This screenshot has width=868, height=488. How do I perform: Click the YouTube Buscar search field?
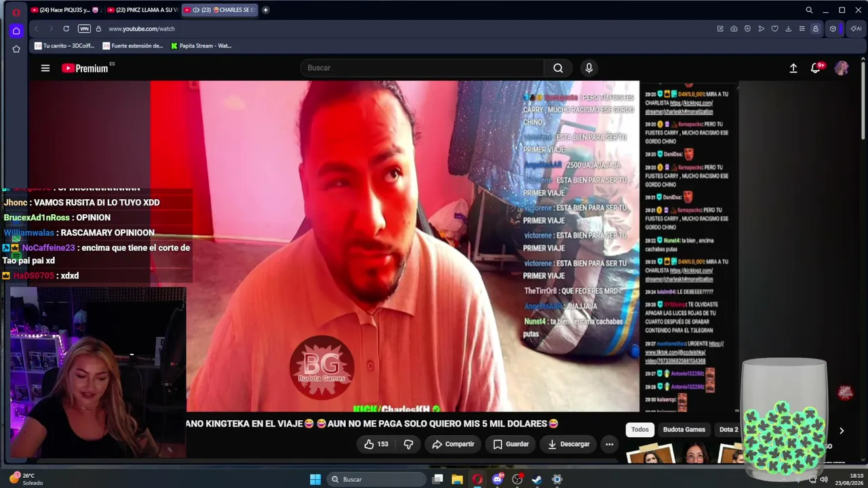click(x=422, y=68)
